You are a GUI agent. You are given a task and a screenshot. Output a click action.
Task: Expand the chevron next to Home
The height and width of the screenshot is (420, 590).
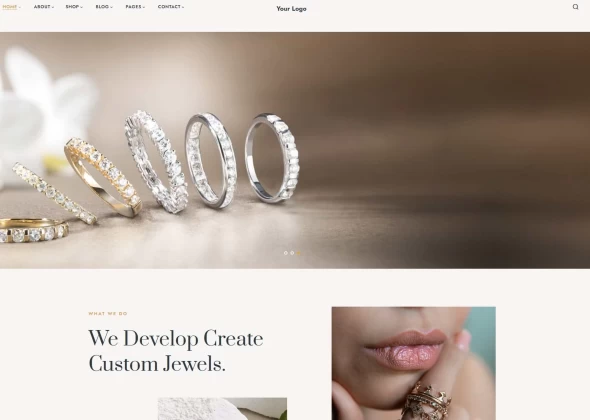20,7
